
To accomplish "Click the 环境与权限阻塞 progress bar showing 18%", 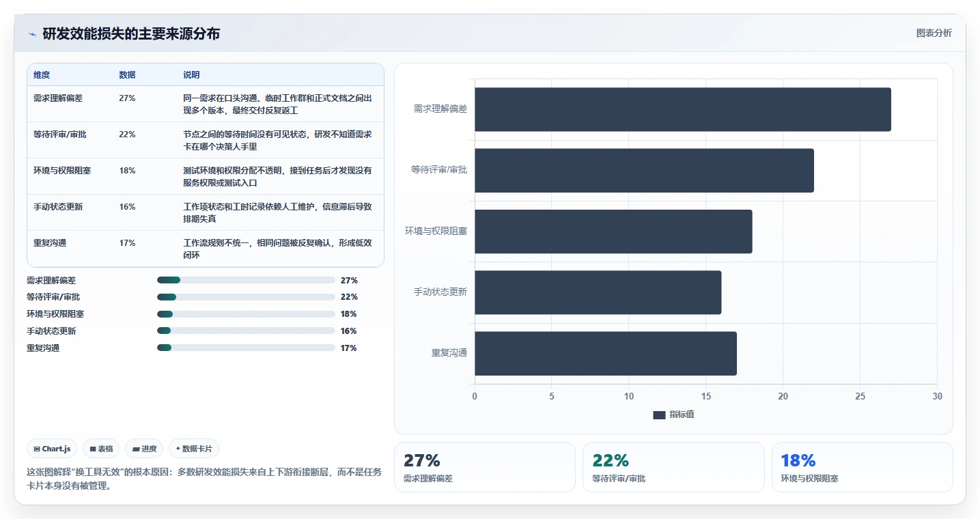I will (x=246, y=314).
